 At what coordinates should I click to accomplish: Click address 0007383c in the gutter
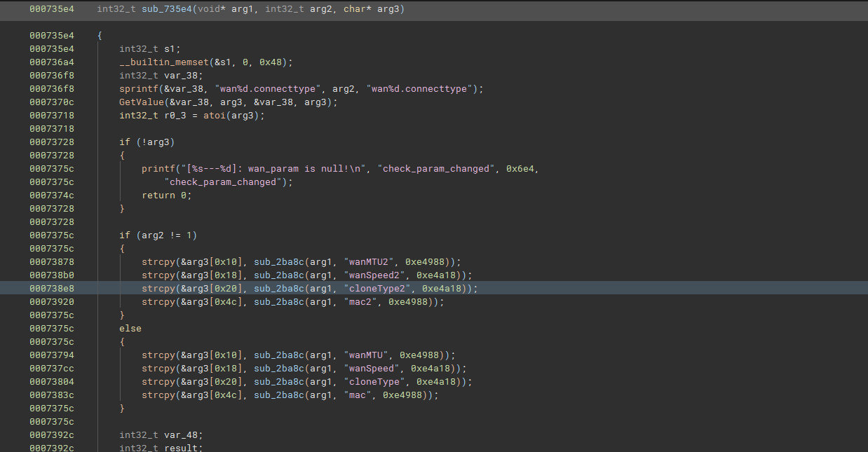pyautogui.click(x=52, y=395)
